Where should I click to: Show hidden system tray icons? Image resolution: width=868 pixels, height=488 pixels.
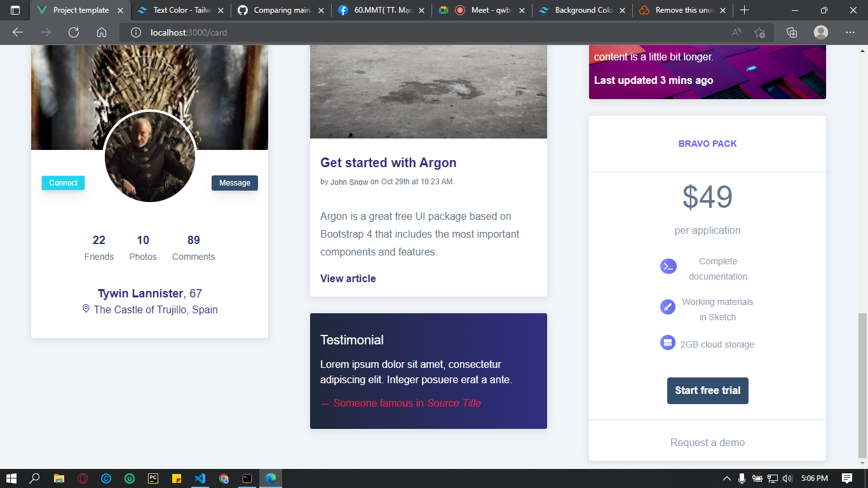[x=727, y=478]
